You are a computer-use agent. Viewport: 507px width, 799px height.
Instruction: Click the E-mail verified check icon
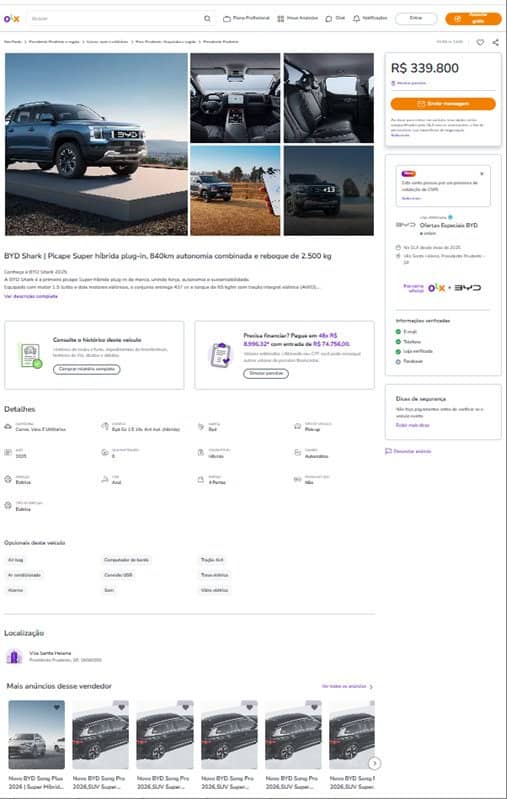(x=398, y=332)
